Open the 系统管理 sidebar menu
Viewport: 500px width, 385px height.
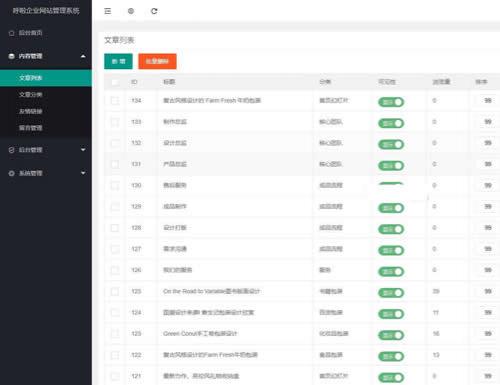tap(46, 173)
